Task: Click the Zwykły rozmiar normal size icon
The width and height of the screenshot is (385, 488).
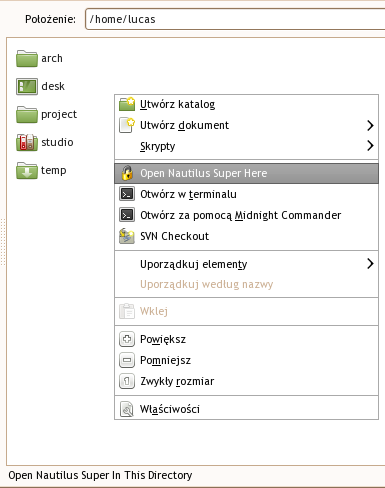Action: [x=127, y=381]
